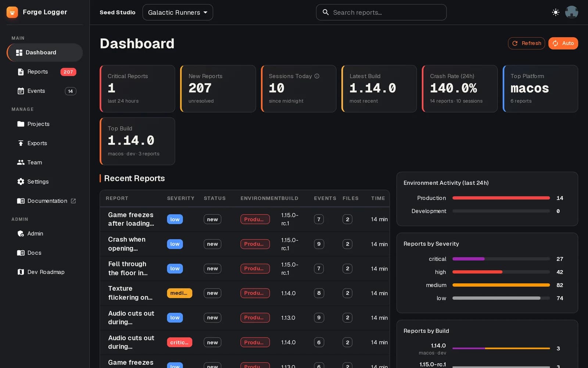Click the Seed Studio organization name

[118, 13]
